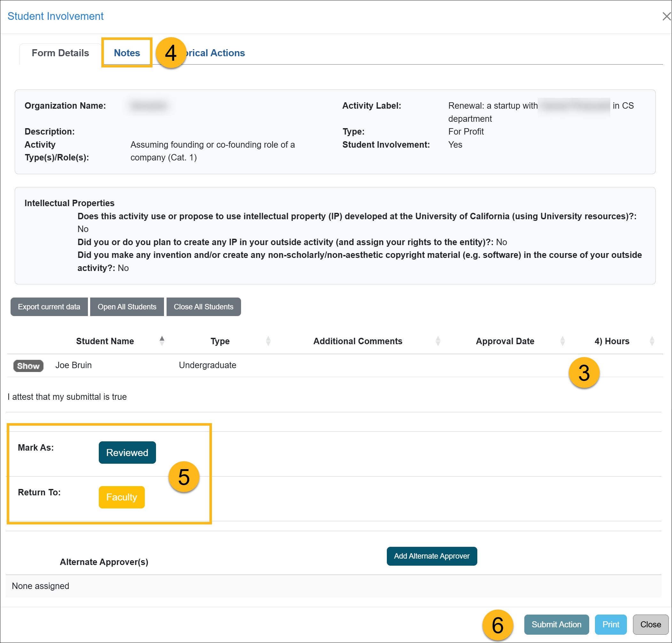
Task: Collapse all with Close All Students
Action: (x=203, y=307)
